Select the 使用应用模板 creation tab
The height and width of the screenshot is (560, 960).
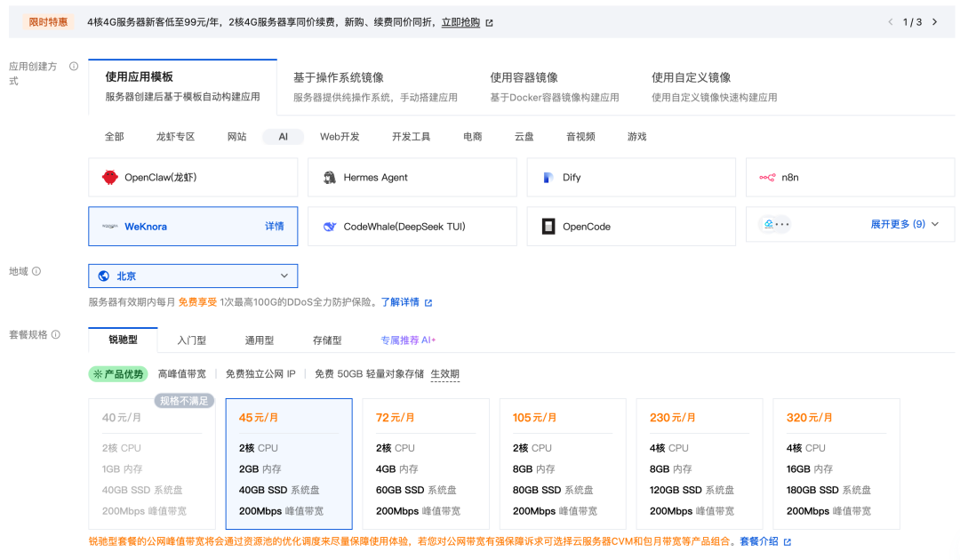tap(182, 86)
